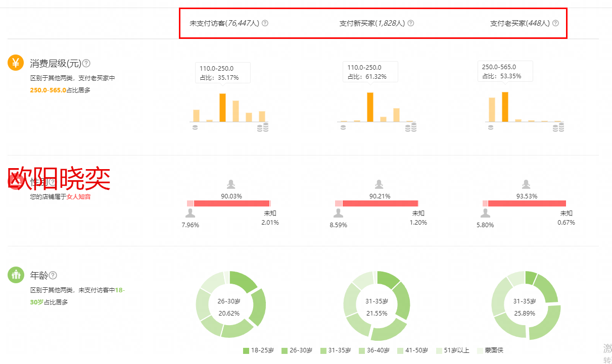
Task: Click the 51岁以上 legend color swatch
Action: point(439,350)
